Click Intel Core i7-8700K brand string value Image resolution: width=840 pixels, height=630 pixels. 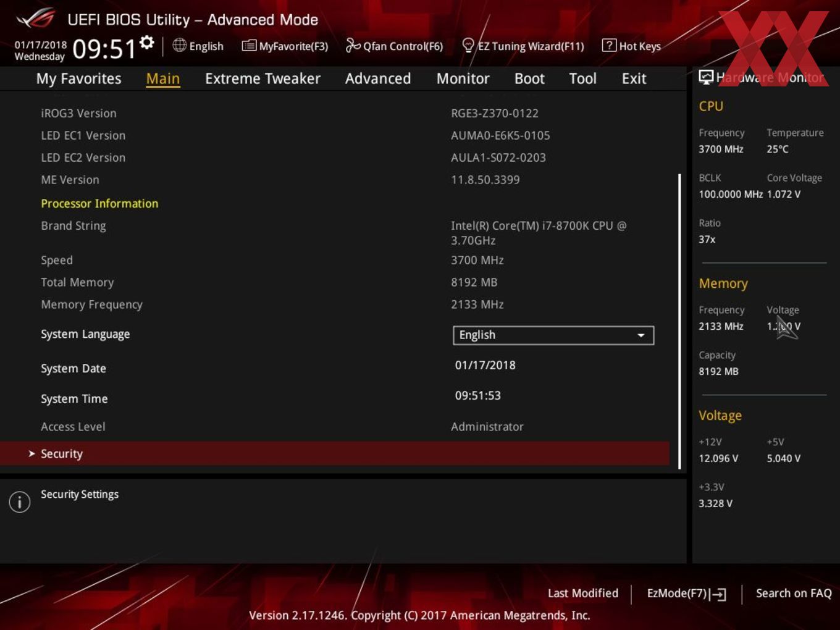coord(539,233)
